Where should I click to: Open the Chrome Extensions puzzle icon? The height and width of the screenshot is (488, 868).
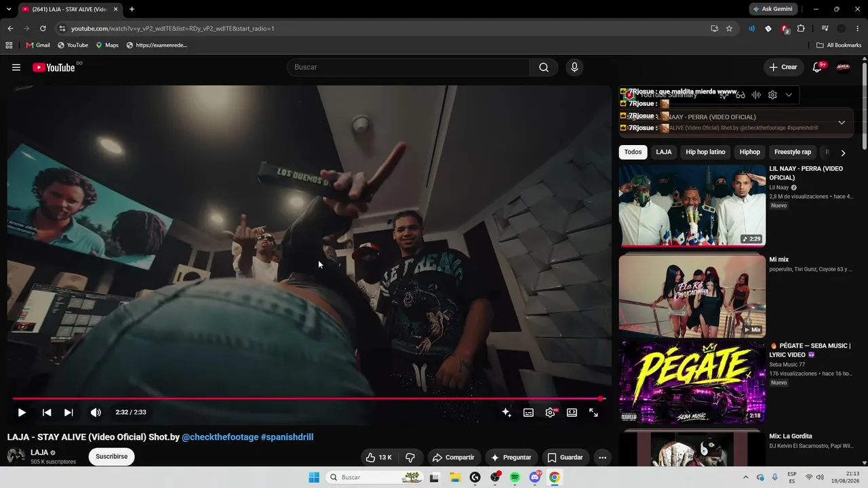[801, 28]
